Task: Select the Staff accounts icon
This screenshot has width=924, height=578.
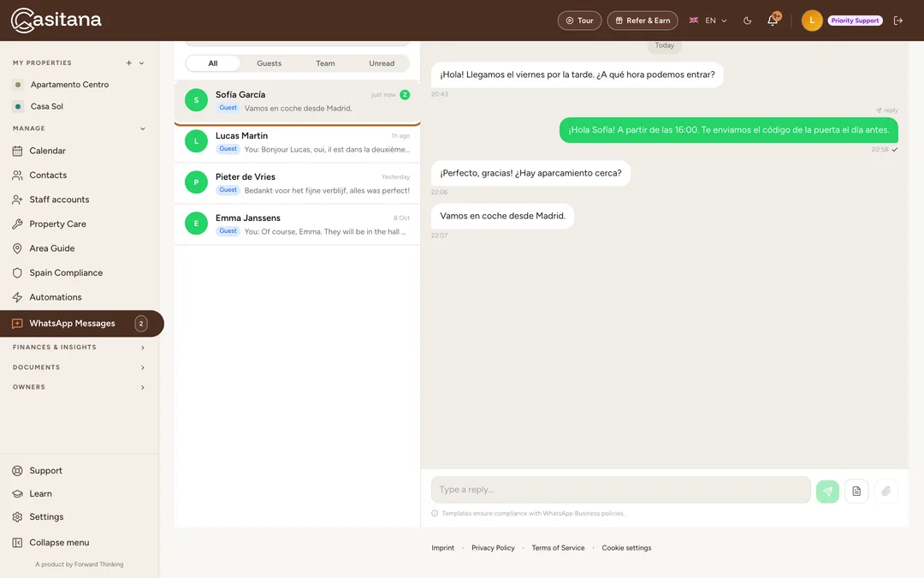Action: 17,200
